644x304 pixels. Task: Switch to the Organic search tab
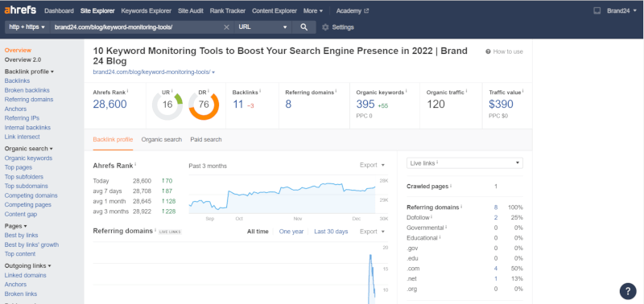tap(162, 139)
